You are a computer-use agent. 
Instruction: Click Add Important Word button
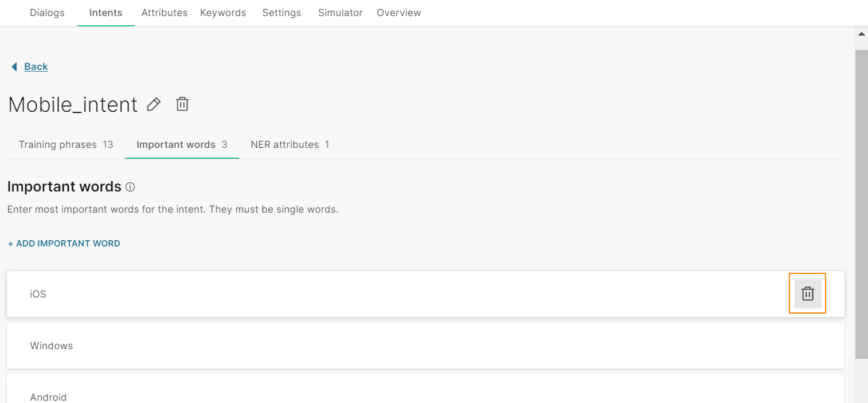pos(64,244)
